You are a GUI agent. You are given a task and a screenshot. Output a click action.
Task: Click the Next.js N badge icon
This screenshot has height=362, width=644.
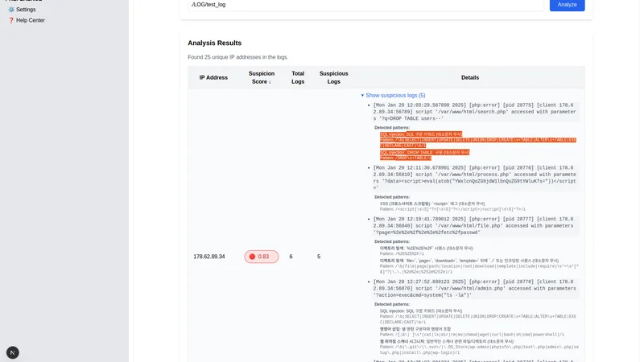(x=13, y=352)
